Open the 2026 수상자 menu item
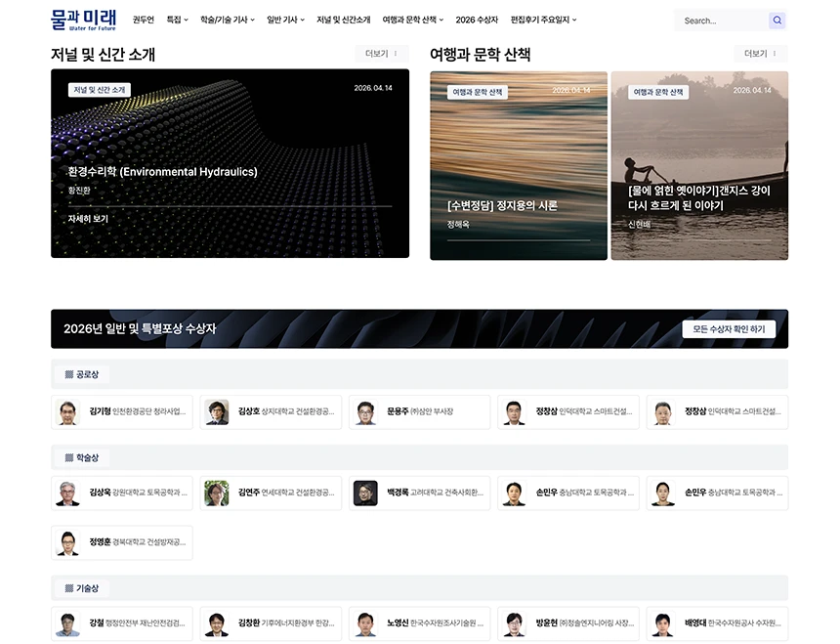The image size is (840, 644). pos(477,20)
